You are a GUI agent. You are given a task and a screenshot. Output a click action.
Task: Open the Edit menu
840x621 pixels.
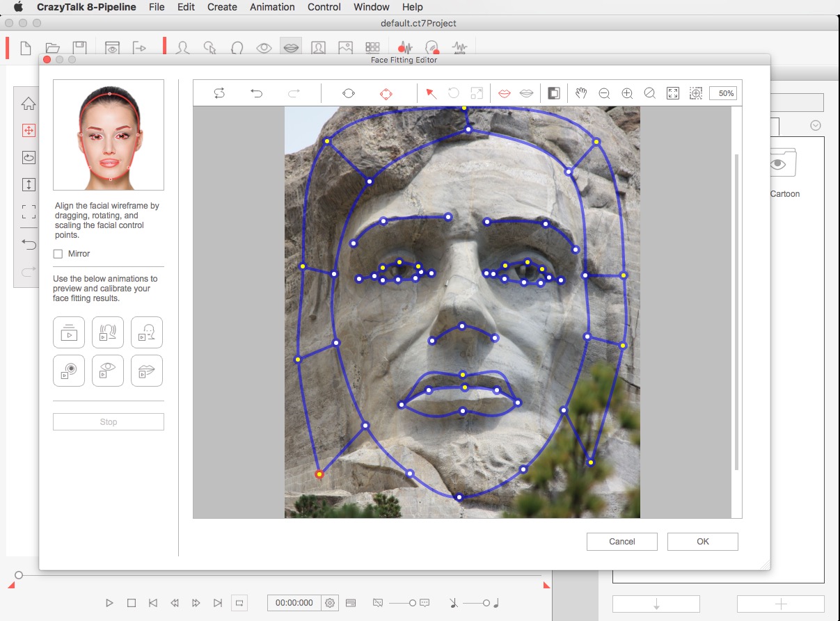(x=186, y=7)
